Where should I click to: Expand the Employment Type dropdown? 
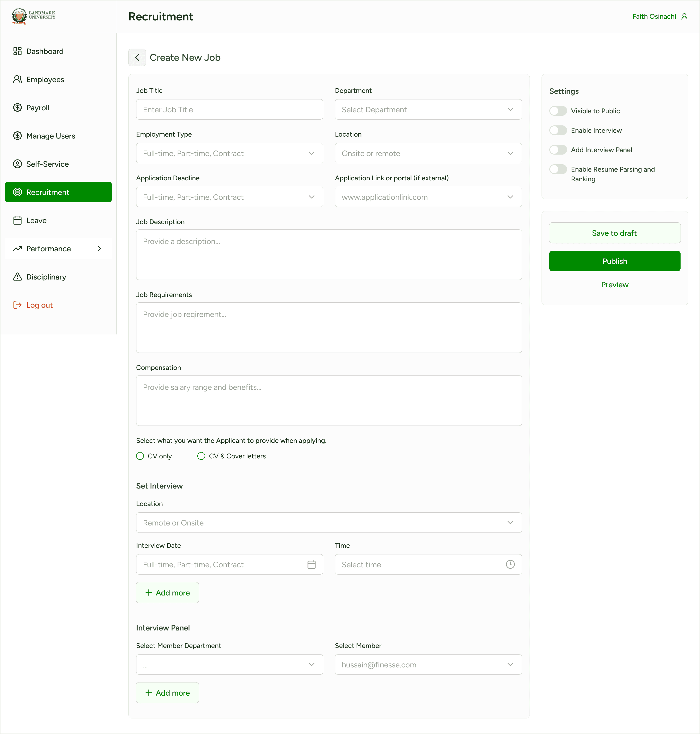[229, 153]
